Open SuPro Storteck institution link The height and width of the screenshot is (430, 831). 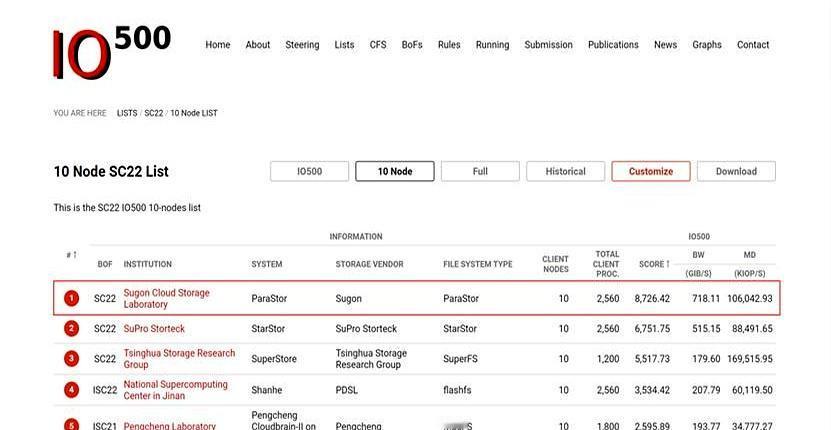pyautogui.click(x=154, y=329)
